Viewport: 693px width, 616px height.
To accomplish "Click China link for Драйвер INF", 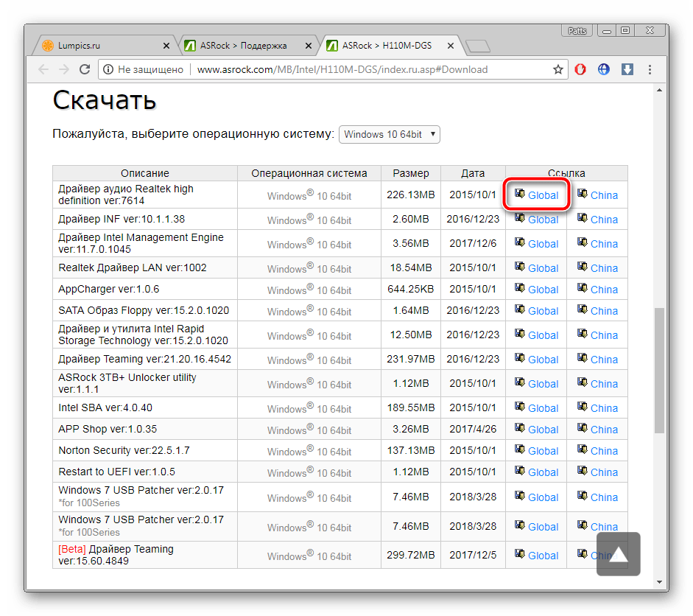I will coord(604,220).
